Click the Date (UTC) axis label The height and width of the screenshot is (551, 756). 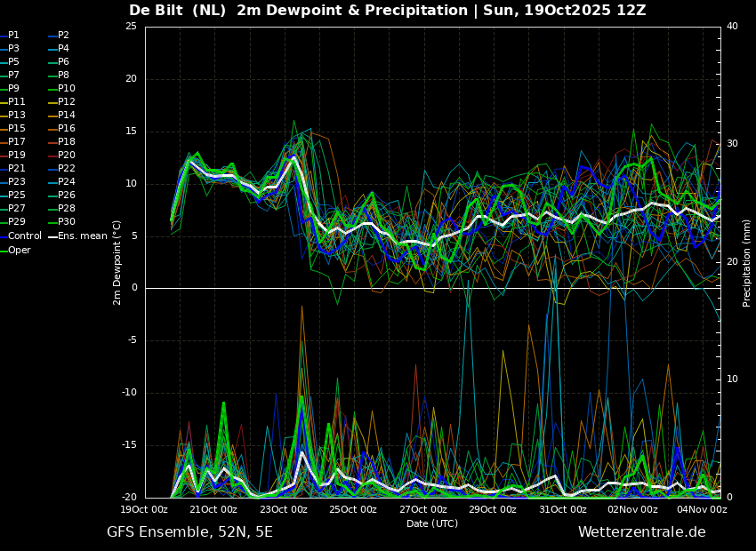[432, 523]
